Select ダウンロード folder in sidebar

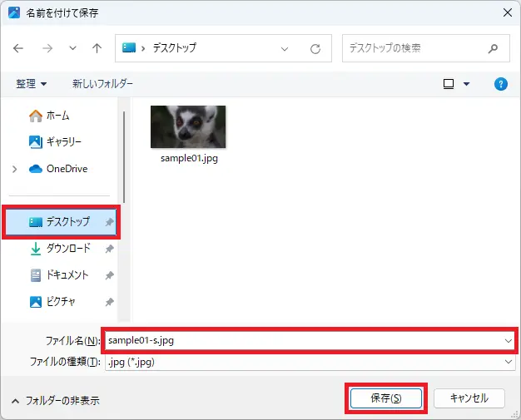(x=67, y=249)
